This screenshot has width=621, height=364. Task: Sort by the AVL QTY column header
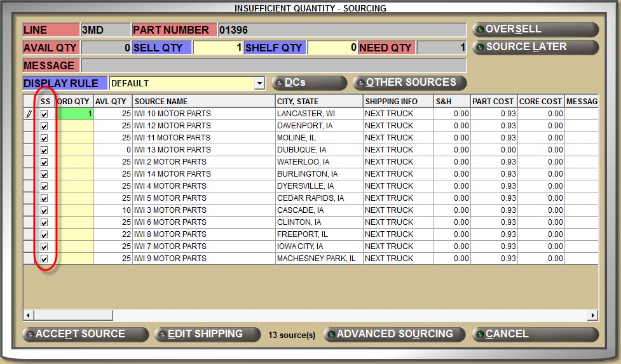[x=113, y=102]
